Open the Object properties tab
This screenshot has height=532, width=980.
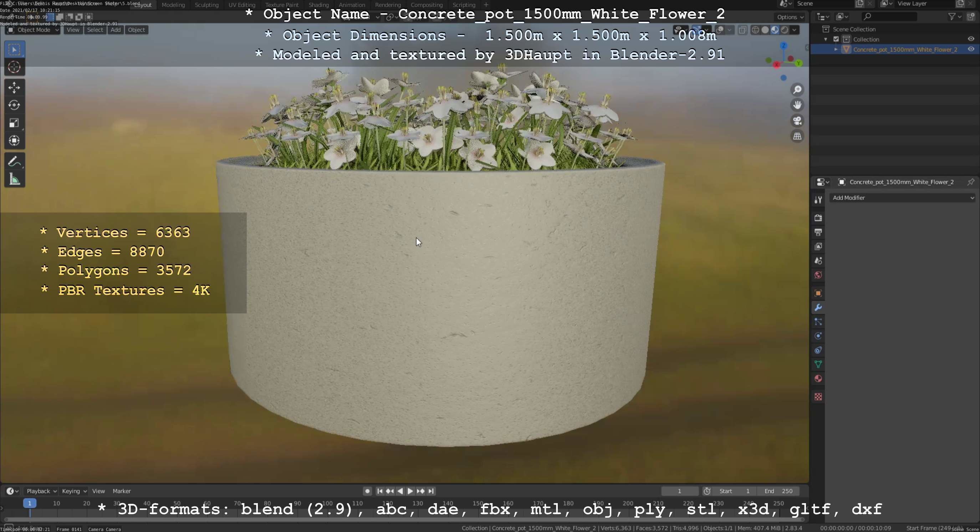coord(818,293)
